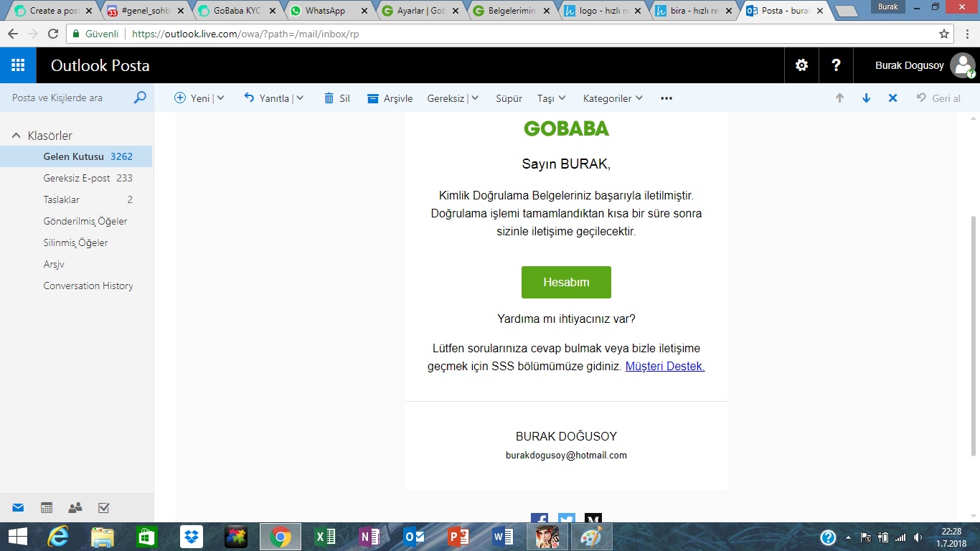Create a new message with Yeni
Viewport: 980px width, 551px height.
[x=192, y=98]
